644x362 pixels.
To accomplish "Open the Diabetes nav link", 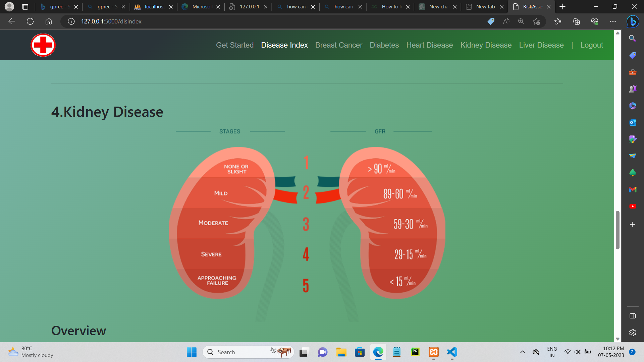I will pos(384,45).
